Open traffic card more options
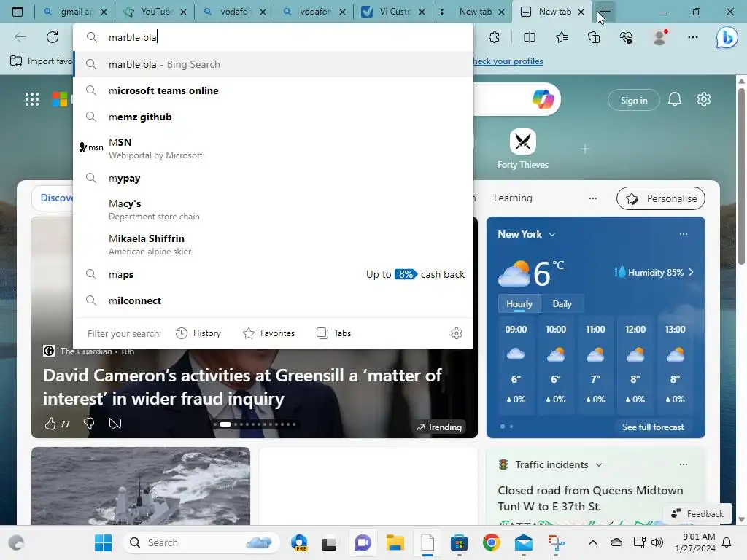 pos(683,464)
